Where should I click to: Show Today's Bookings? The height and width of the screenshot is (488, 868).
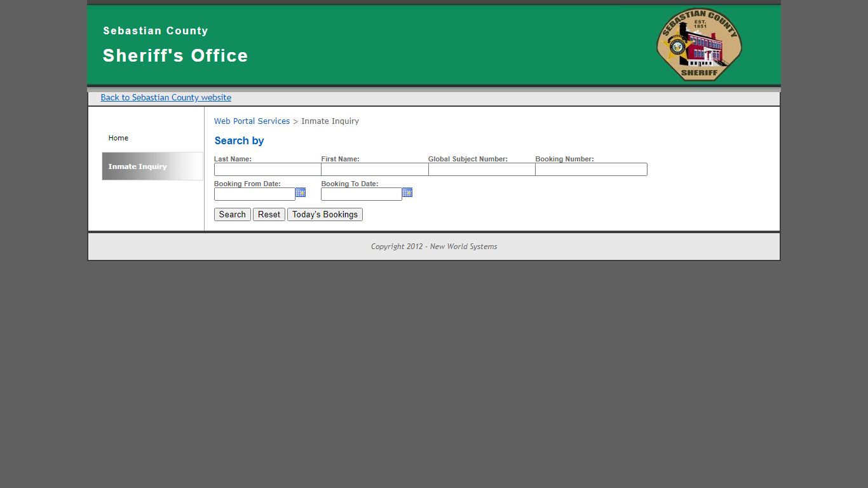(325, 215)
